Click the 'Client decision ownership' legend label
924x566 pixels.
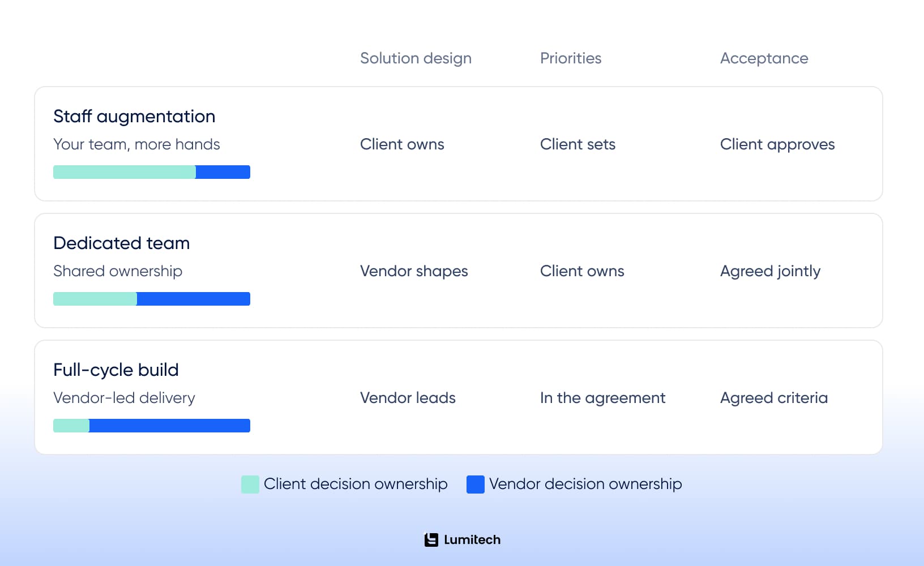356,484
